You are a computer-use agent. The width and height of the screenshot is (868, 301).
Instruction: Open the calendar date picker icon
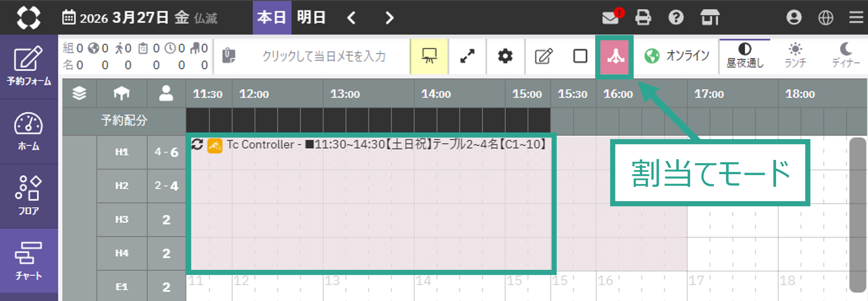click(x=69, y=17)
